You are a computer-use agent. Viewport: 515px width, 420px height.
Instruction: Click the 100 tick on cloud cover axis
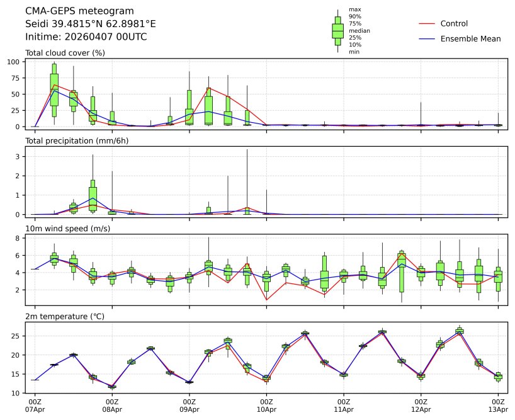coord(14,62)
